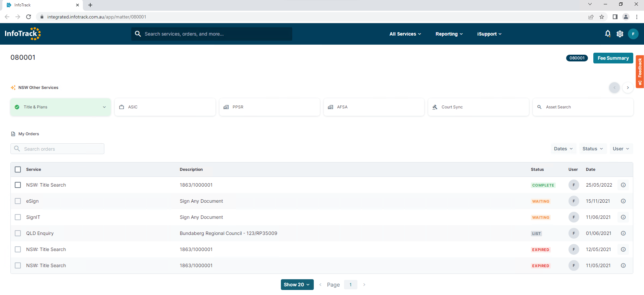The height and width of the screenshot is (295, 644).
Task: Open the User filter dropdown
Action: [x=621, y=149]
